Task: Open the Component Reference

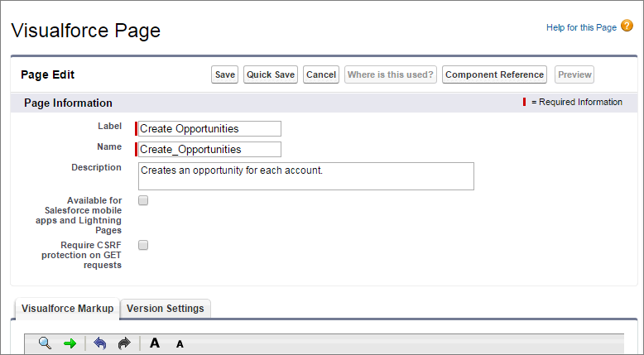Action: click(494, 74)
